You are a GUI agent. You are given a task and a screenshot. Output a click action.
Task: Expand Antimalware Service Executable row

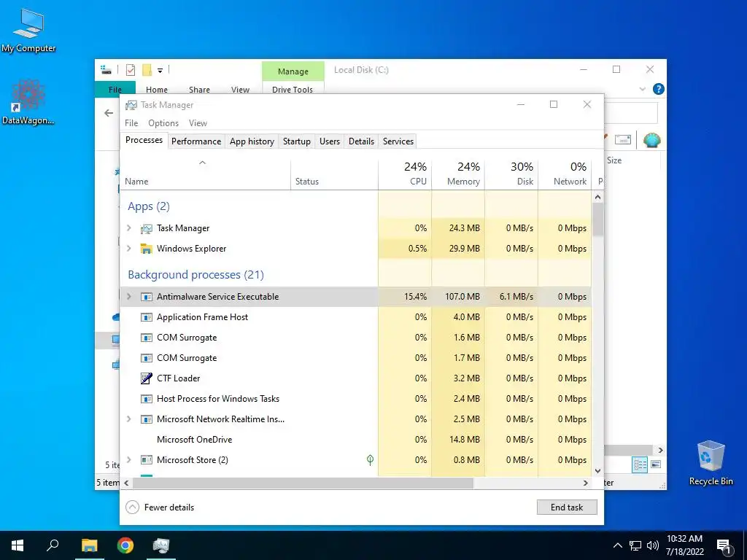point(128,297)
